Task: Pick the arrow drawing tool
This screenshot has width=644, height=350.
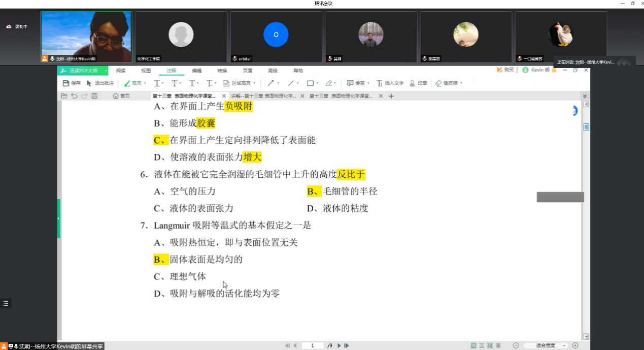Action: [x=270, y=83]
